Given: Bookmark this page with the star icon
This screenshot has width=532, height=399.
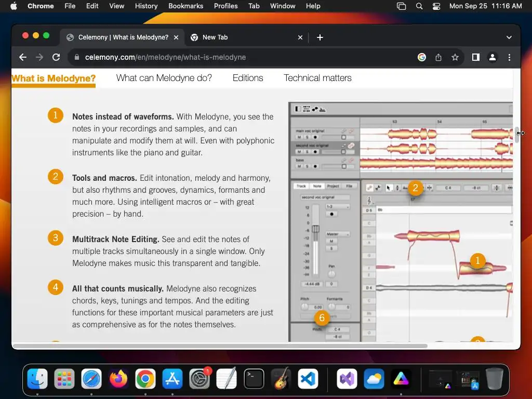Looking at the screenshot, I should click(455, 57).
